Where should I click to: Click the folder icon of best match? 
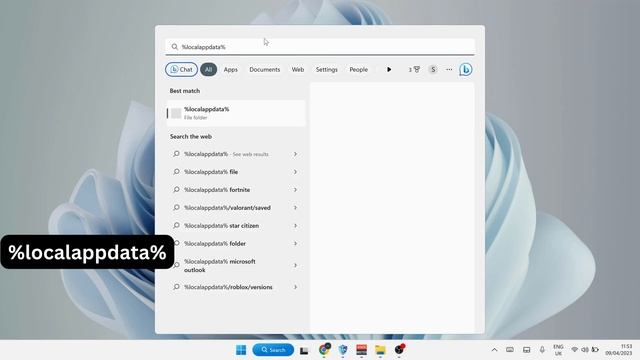176,113
